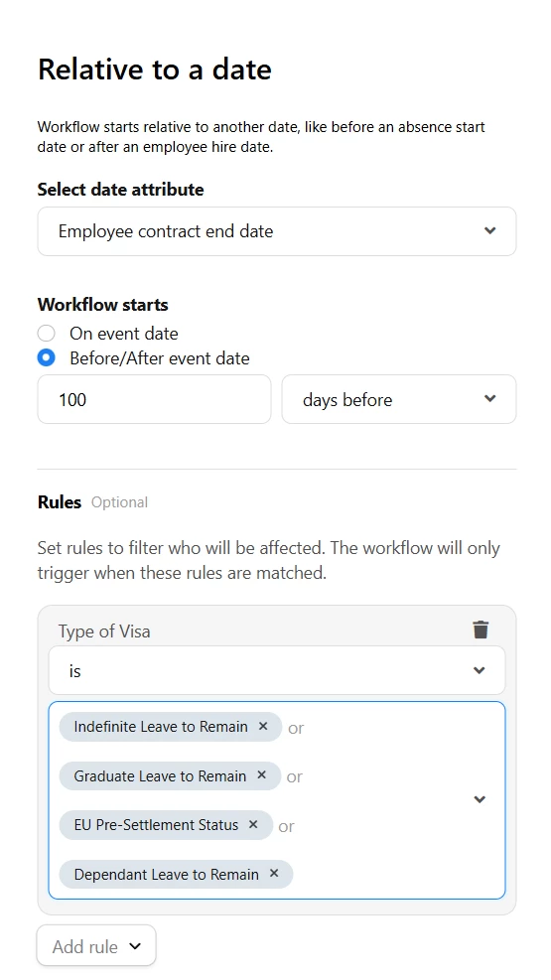Click the chevron next to days before
The height and width of the screenshot is (980, 551).
[489, 399]
